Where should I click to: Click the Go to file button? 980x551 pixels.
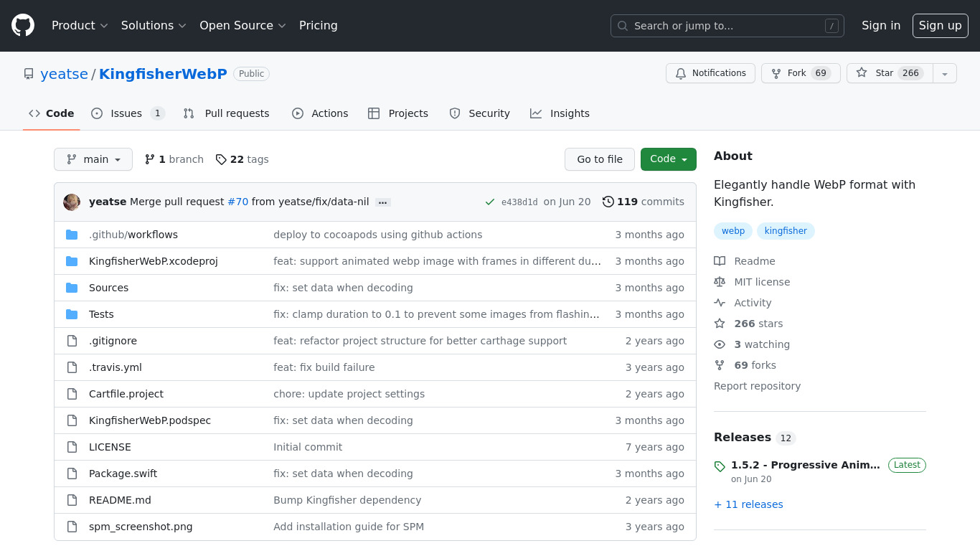click(600, 159)
